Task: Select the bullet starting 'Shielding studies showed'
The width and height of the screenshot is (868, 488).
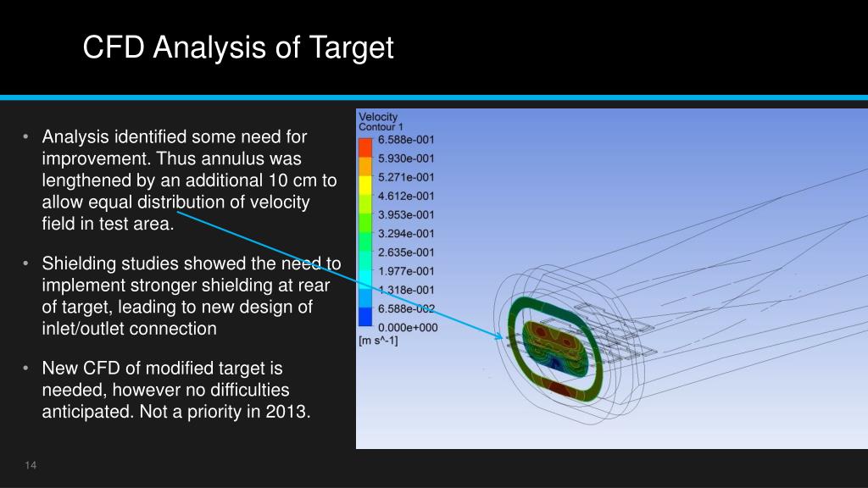Action: [191, 296]
